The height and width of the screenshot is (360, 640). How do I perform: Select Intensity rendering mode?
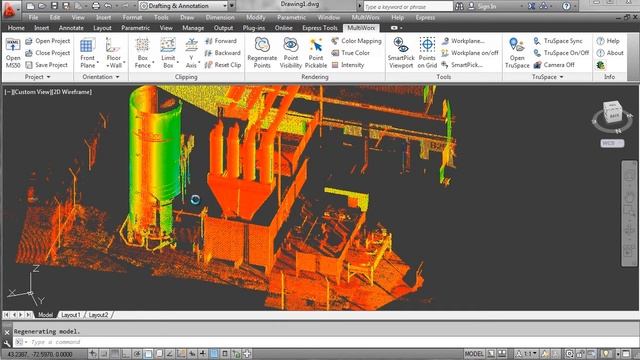tap(348, 64)
